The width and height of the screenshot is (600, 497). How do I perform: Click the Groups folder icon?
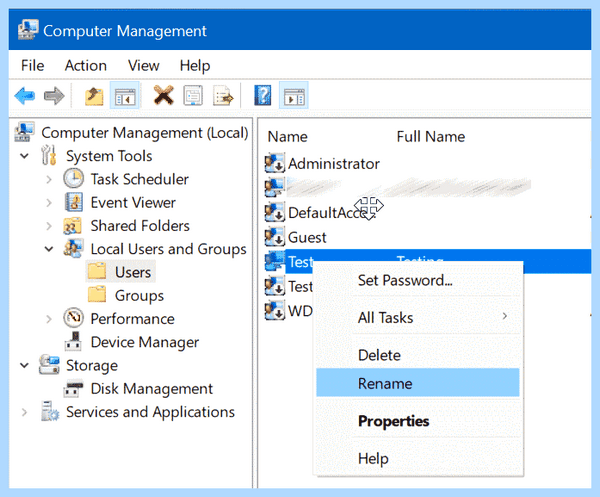pyautogui.click(x=97, y=294)
